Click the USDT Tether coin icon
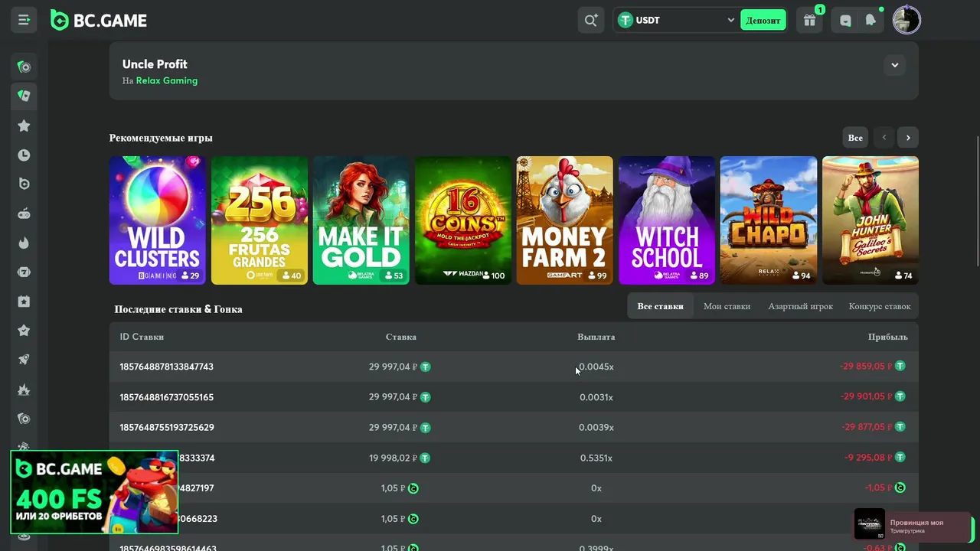Screen dimensions: 980x551 click(x=626, y=20)
